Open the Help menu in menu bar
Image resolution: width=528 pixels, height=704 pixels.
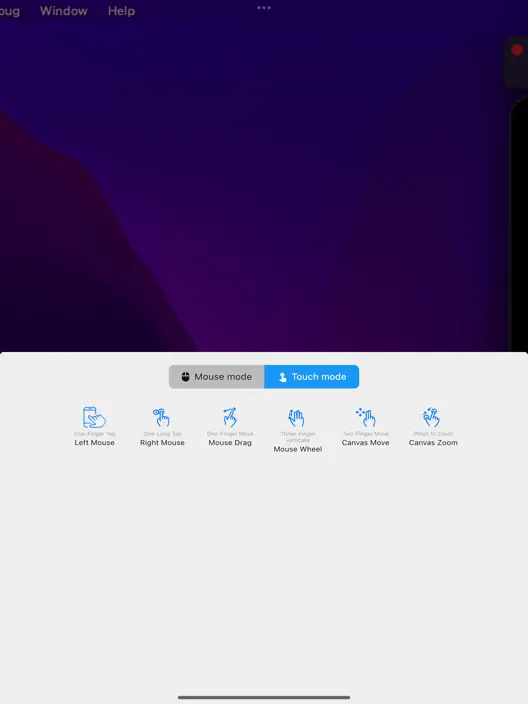121,11
